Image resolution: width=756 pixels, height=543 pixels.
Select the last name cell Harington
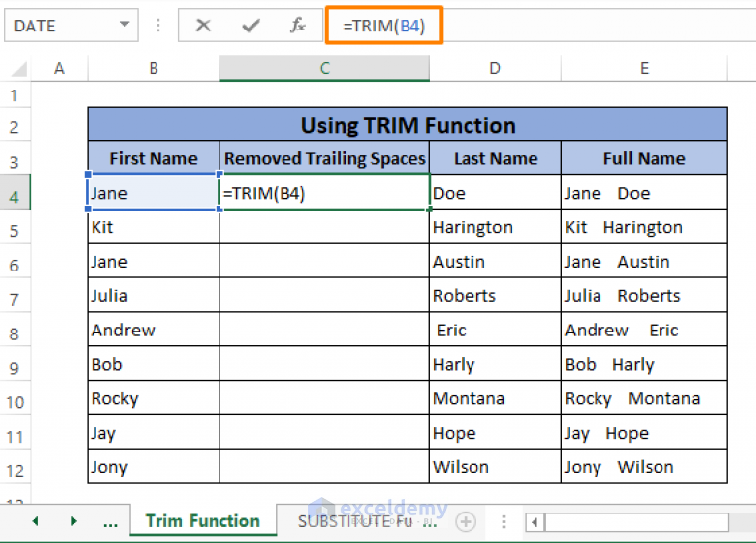495,226
